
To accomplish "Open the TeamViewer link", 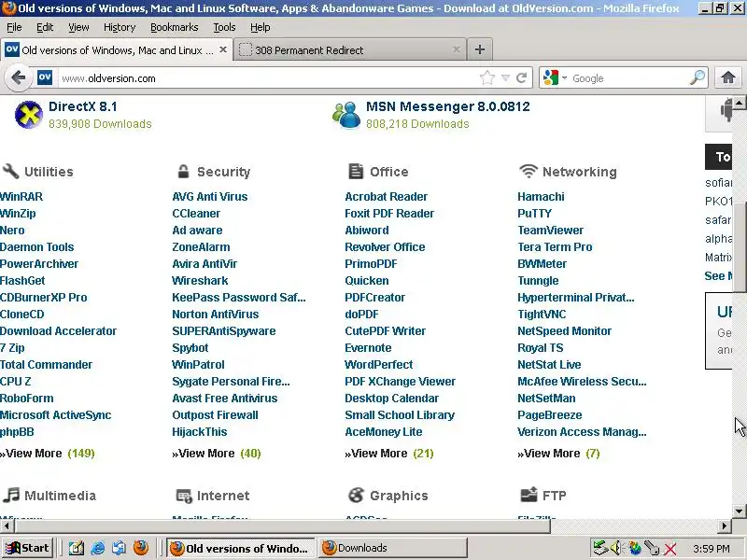I will (550, 231).
